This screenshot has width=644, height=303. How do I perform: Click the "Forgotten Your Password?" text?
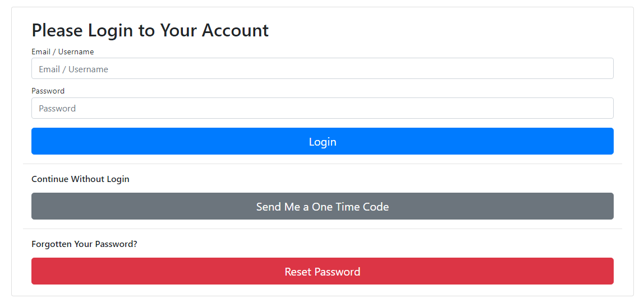click(x=84, y=244)
